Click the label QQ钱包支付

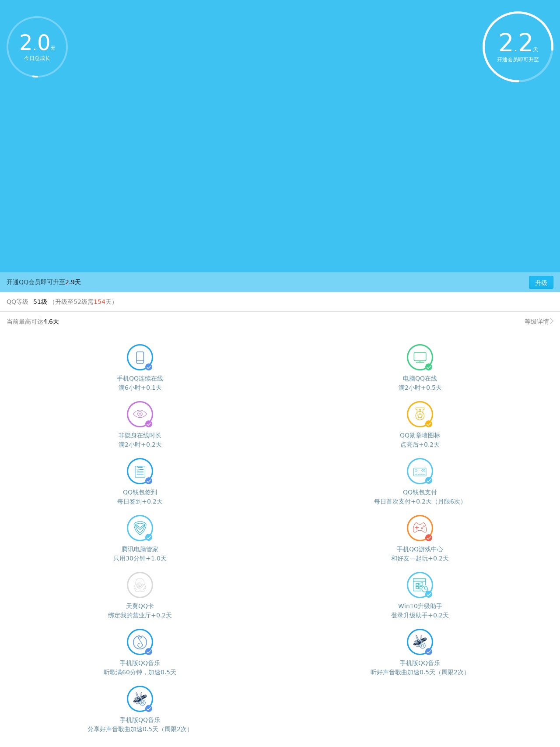(420, 492)
